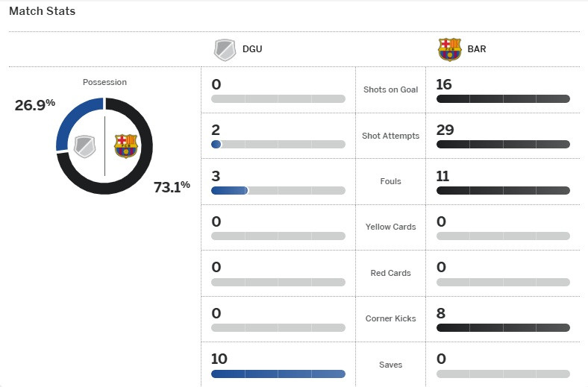Click the Barcelona crest in header
588x387 pixels.
449,49
